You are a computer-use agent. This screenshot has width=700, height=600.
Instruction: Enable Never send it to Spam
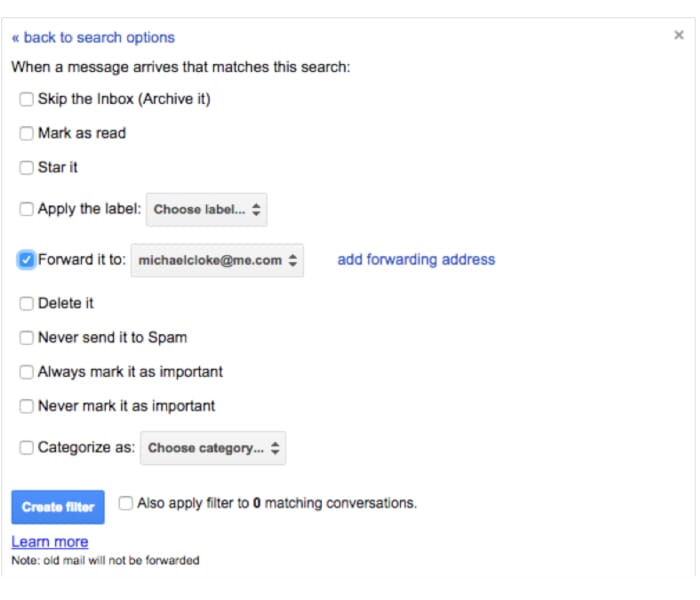coord(26,338)
